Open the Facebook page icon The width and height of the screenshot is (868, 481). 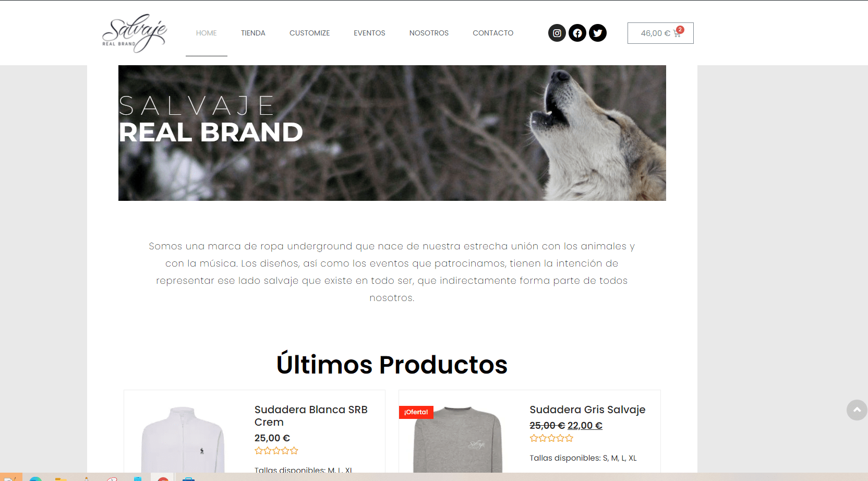577,33
